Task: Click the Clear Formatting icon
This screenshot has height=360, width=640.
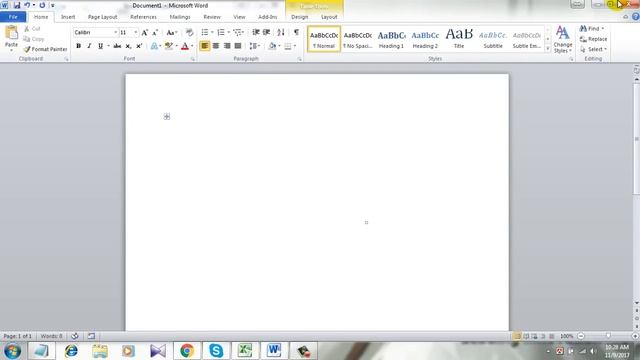Action: click(189, 32)
